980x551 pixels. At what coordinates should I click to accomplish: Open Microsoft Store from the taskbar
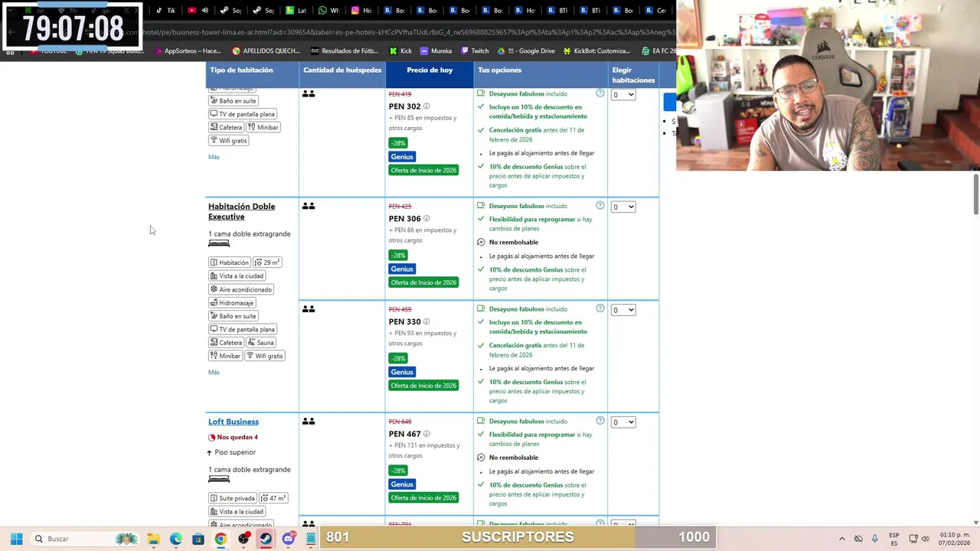point(198,539)
